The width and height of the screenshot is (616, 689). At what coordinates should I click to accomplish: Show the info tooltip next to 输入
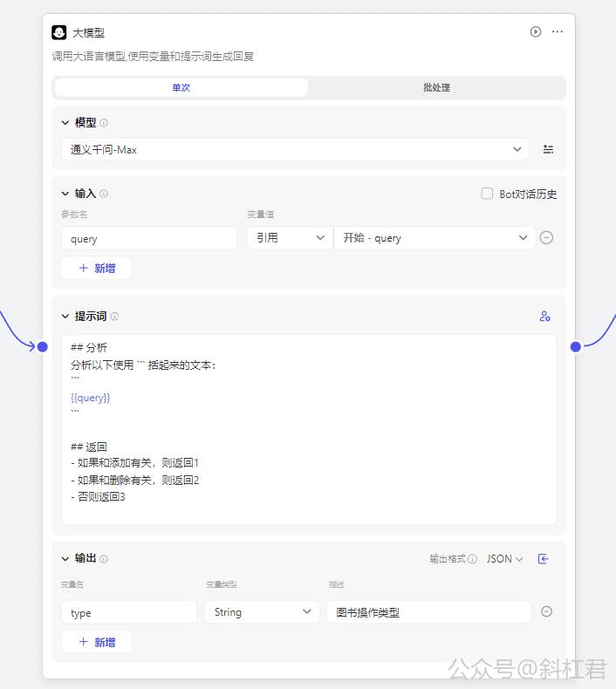tap(104, 194)
